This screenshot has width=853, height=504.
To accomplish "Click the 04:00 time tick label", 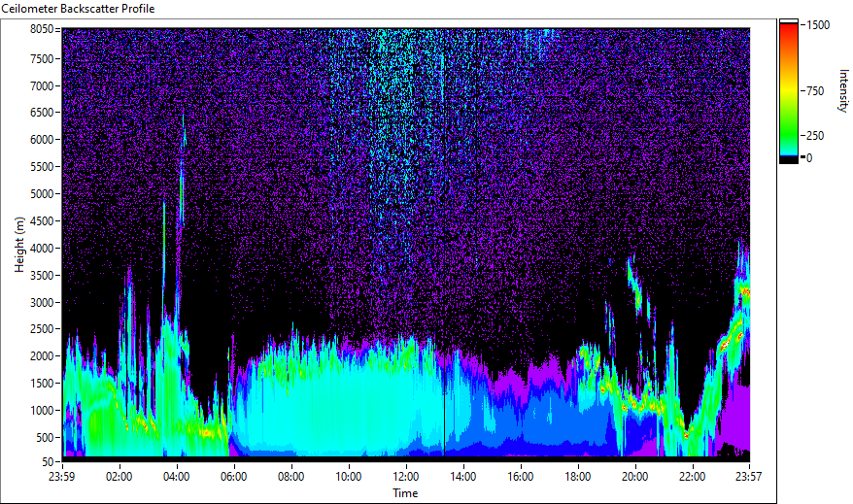I will tap(176, 477).
